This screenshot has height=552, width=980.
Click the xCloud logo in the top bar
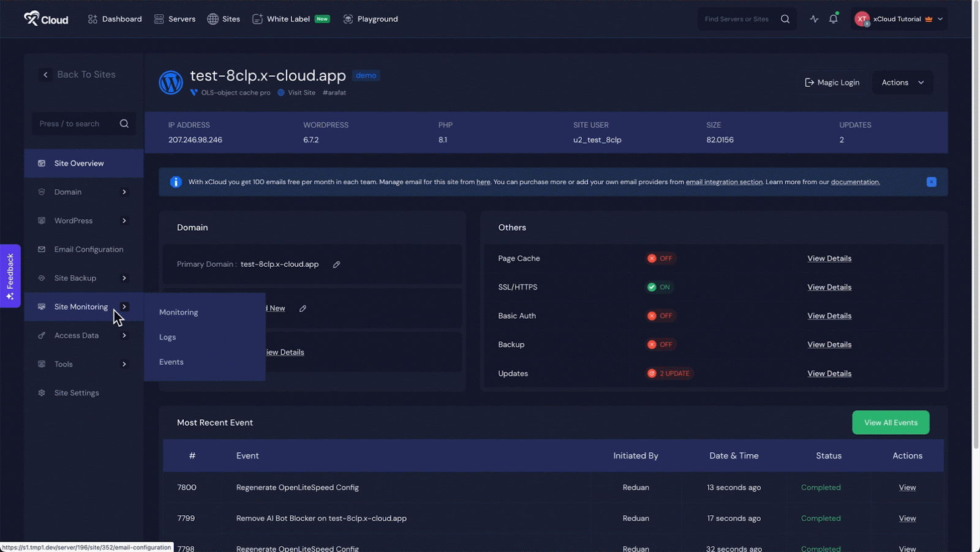coord(46,18)
